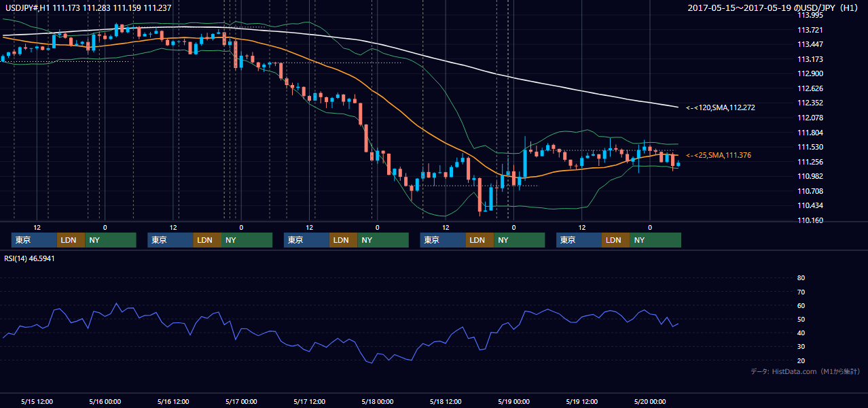The width and height of the screenshot is (868, 408).
Task: Click the 112.626 price axis label
Action: [810, 88]
